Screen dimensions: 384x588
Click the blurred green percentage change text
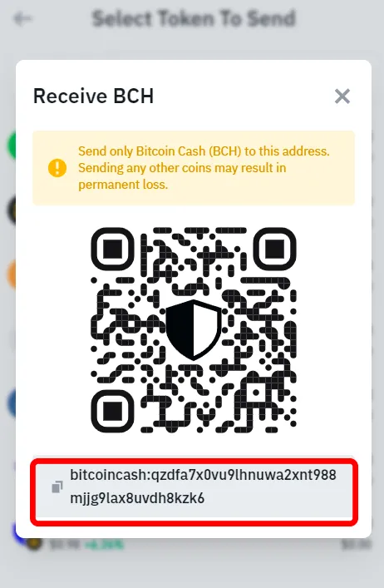coord(104,545)
